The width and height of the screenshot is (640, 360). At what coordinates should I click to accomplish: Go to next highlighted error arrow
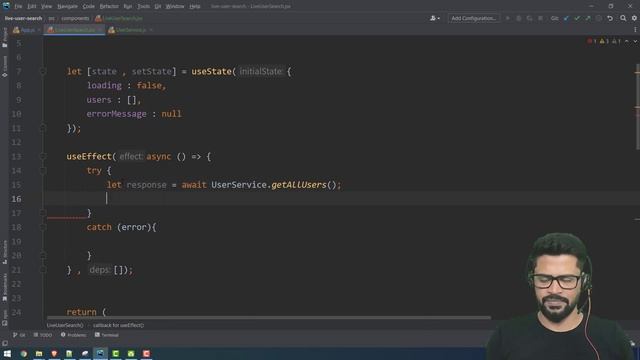pos(635,41)
